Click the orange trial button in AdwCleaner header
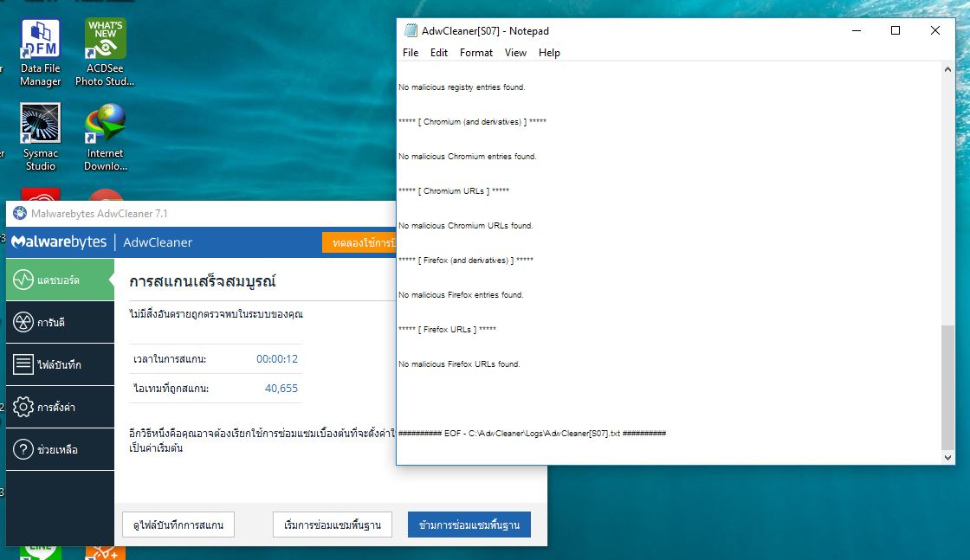 pos(359,243)
